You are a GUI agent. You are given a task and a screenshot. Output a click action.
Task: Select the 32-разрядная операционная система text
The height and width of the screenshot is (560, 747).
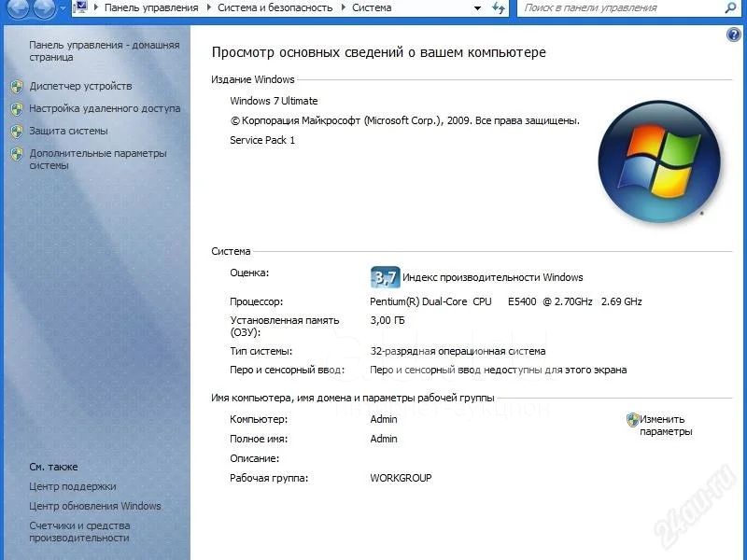(458, 352)
